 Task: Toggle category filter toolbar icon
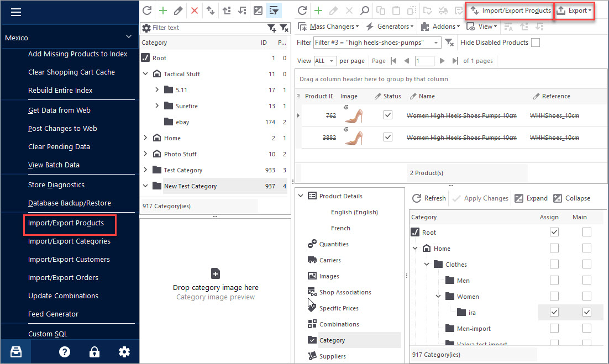(x=274, y=10)
